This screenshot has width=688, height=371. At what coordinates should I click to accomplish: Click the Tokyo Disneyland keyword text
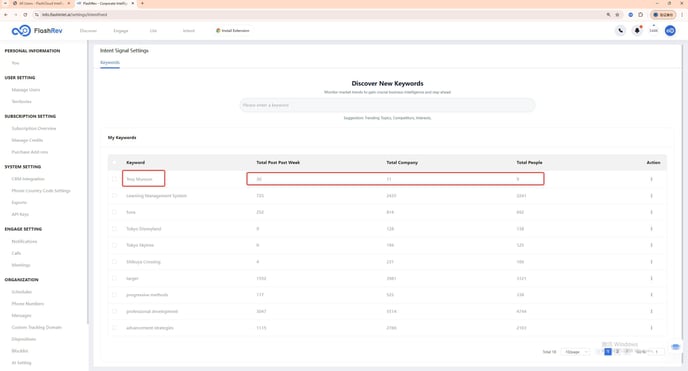pyautogui.click(x=143, y=228)
